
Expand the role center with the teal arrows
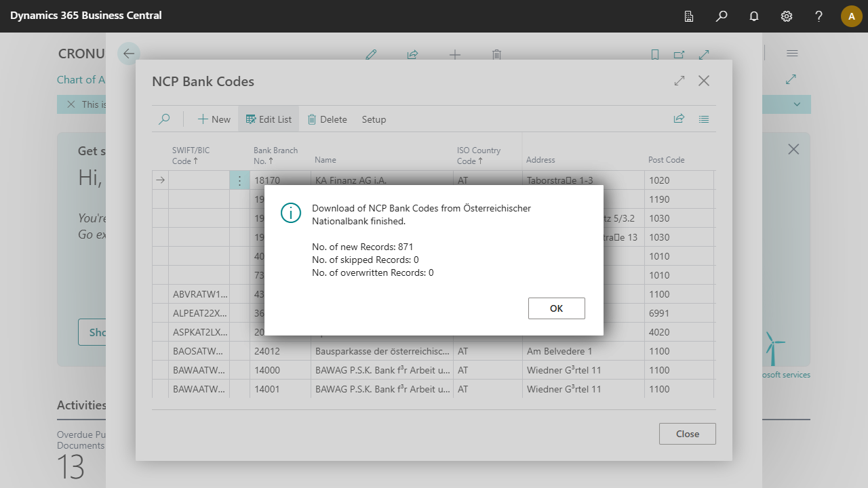click(x=791, y=79)
